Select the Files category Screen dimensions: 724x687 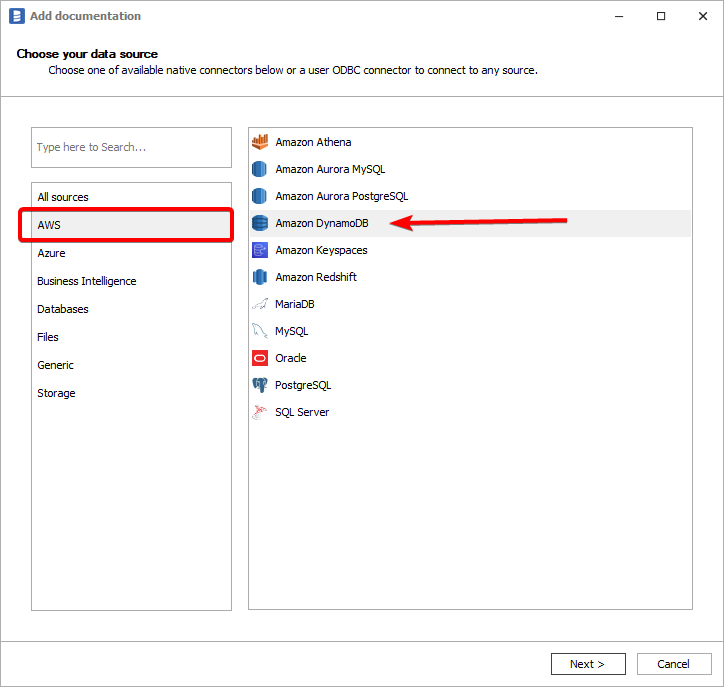48,337
